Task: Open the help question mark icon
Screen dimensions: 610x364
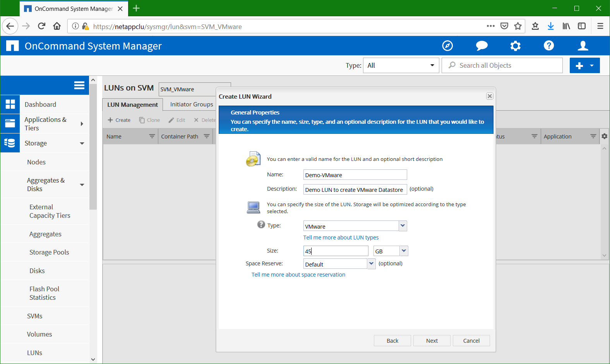Action: [x=548, y=46]
